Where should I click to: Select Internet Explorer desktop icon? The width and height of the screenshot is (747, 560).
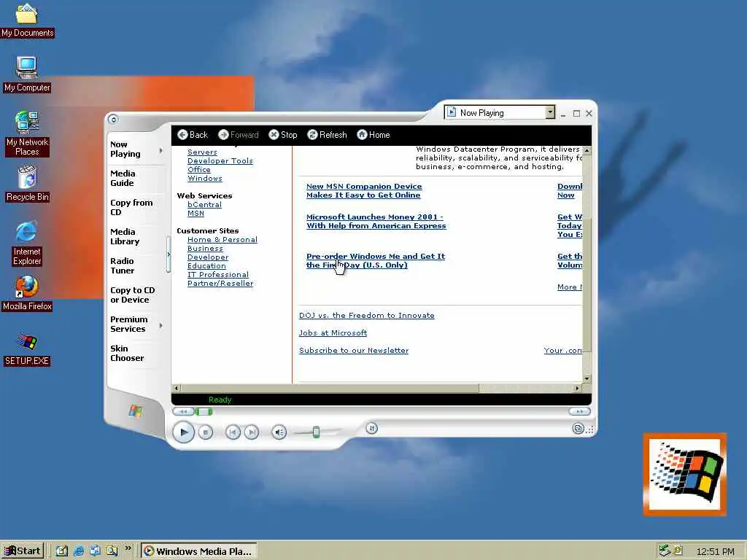pyautogui.click(x=27, y=244)
